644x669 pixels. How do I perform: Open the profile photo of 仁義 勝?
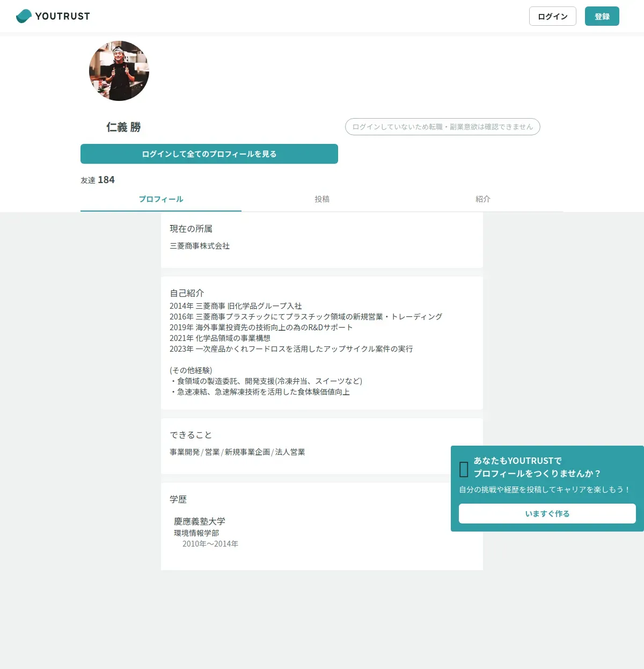[119, 71]
